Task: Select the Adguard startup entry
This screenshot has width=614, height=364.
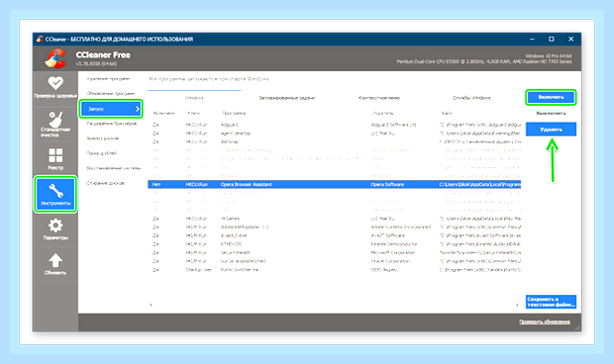Action: [334, 125]
